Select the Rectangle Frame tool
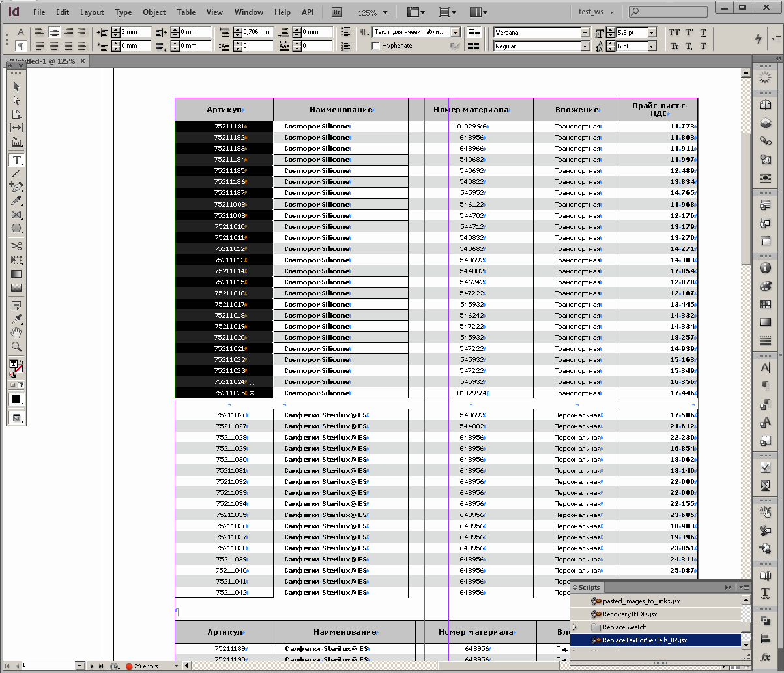Viewport: 784px width, 673px height. 16,215
